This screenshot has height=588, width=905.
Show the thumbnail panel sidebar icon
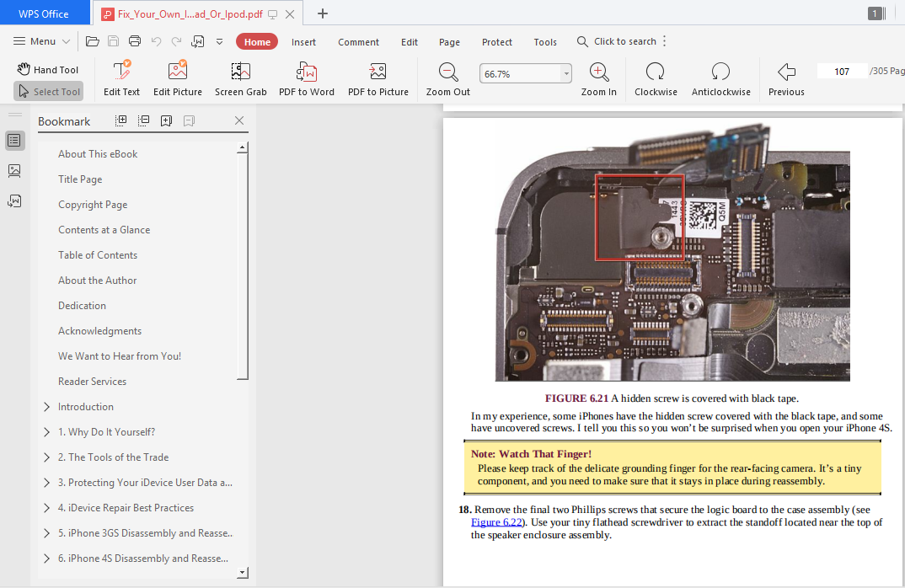click(14, 170)
